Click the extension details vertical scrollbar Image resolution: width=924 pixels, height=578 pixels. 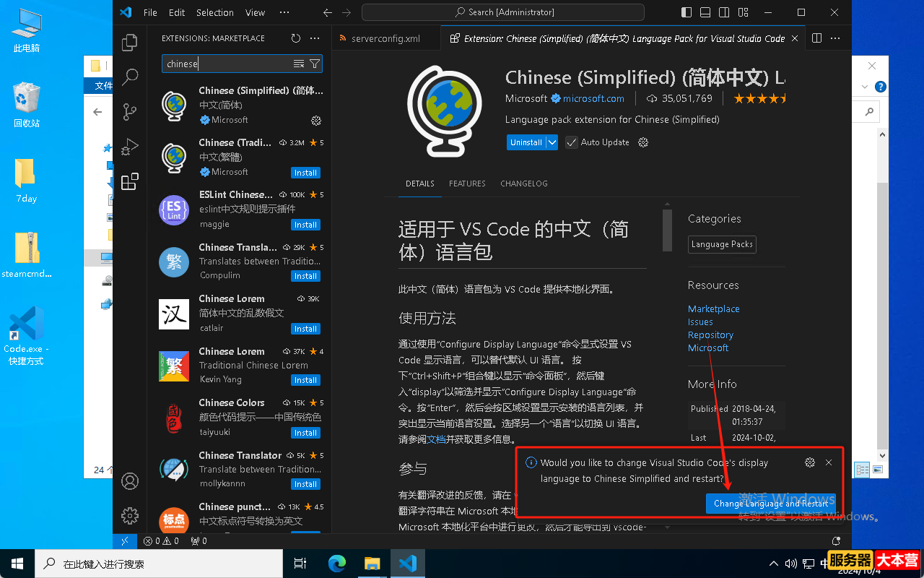667,230
